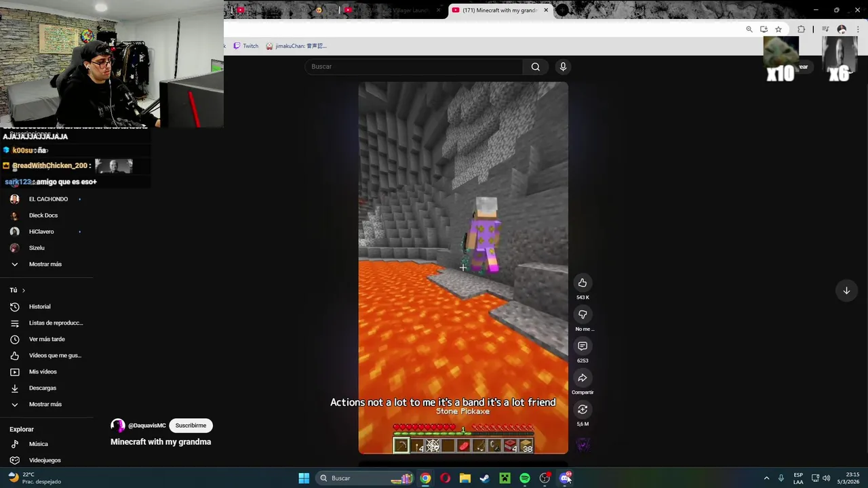Open Videojuegos under Explorar
868x488 pixels.
pos(46,460)
